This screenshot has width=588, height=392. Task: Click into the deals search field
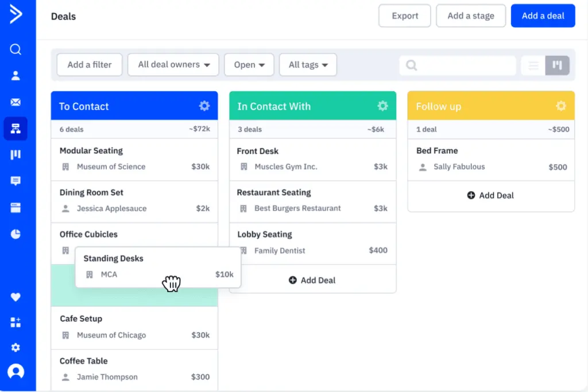(458, 65)
